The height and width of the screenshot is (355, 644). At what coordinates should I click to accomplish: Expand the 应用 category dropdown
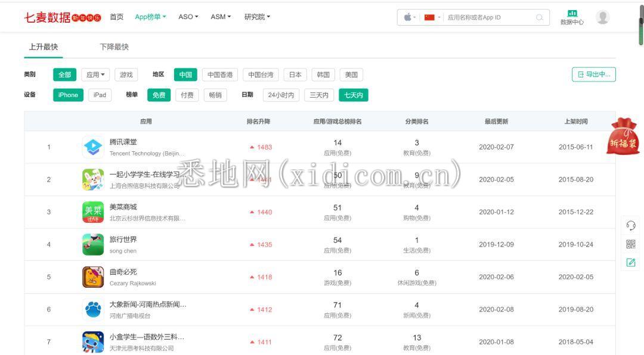[x=95, y=74]
